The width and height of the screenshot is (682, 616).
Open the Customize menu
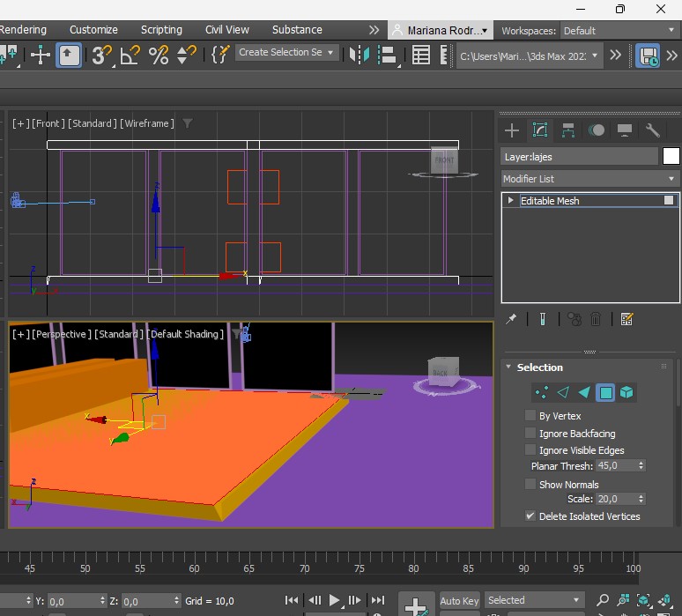tap(93, 29)
